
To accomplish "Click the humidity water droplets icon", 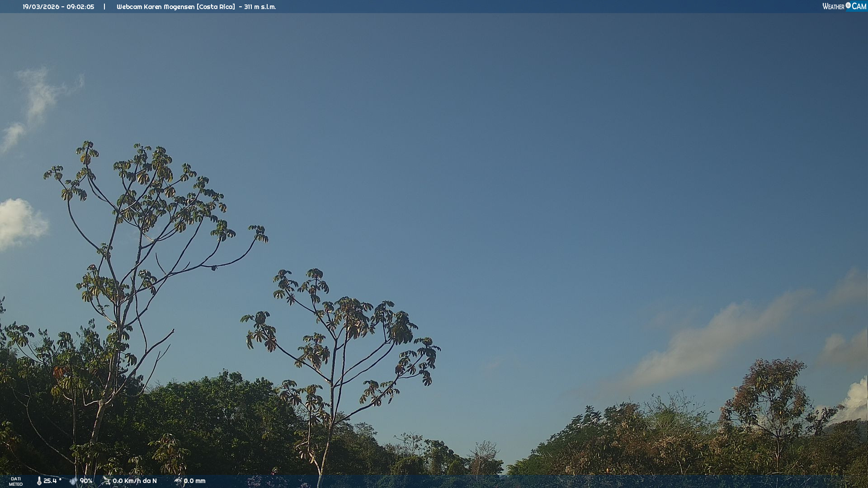I will pos(73,481).
